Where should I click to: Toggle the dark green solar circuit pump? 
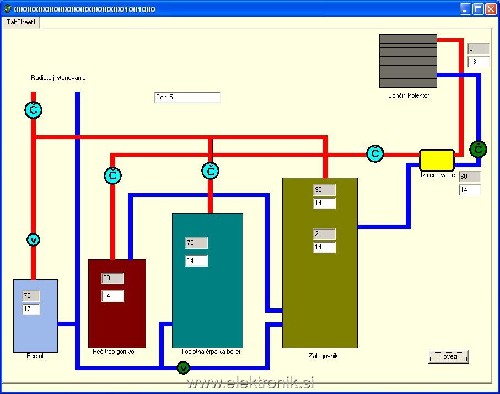[x=478, y=149]
